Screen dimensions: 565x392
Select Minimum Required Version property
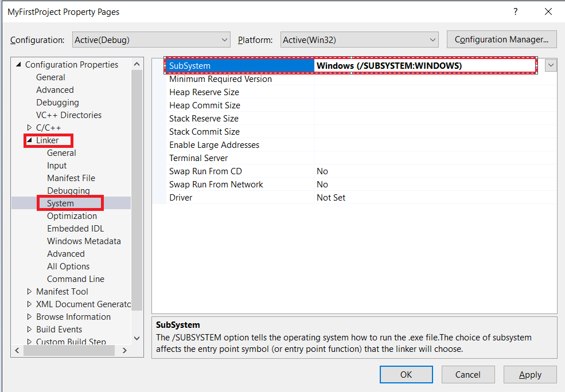(220, 79)
